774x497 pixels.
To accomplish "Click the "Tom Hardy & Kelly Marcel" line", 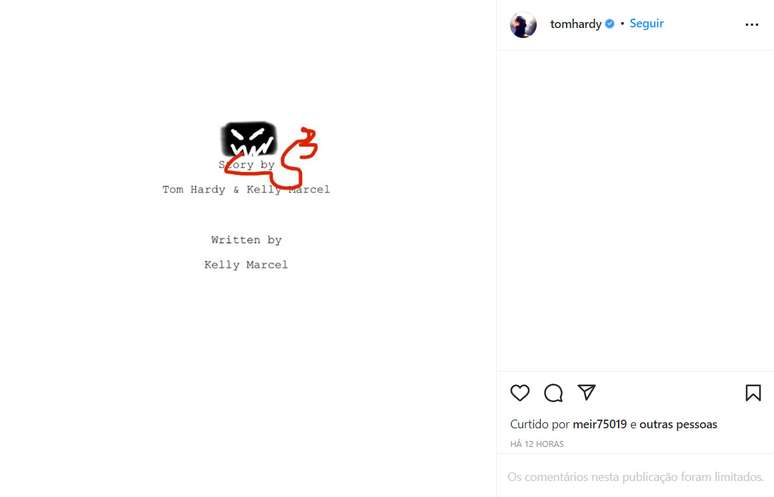I will click(x=246, y=190).
